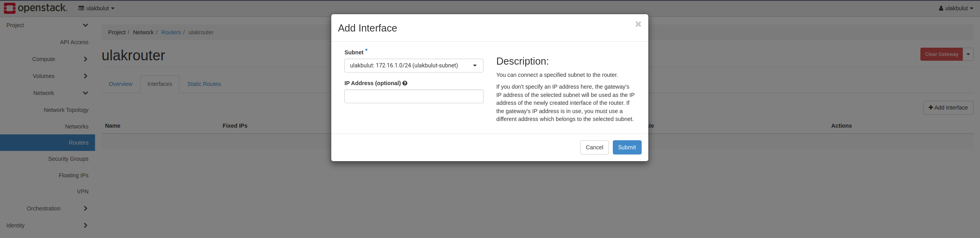Click ulakrouter in the breadcrumb
Viewport: 980px width, 238px height.
pos(201,32)
